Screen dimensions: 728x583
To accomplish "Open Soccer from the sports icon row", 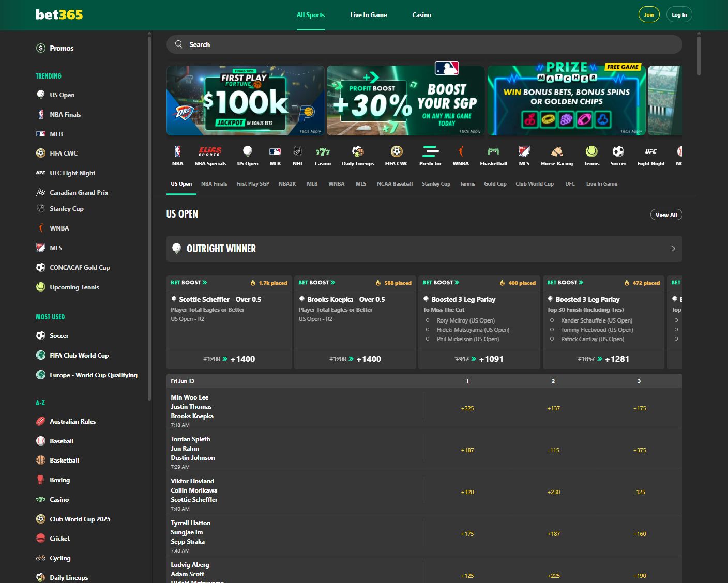I will pyautogui.click(x=618, y=155).
